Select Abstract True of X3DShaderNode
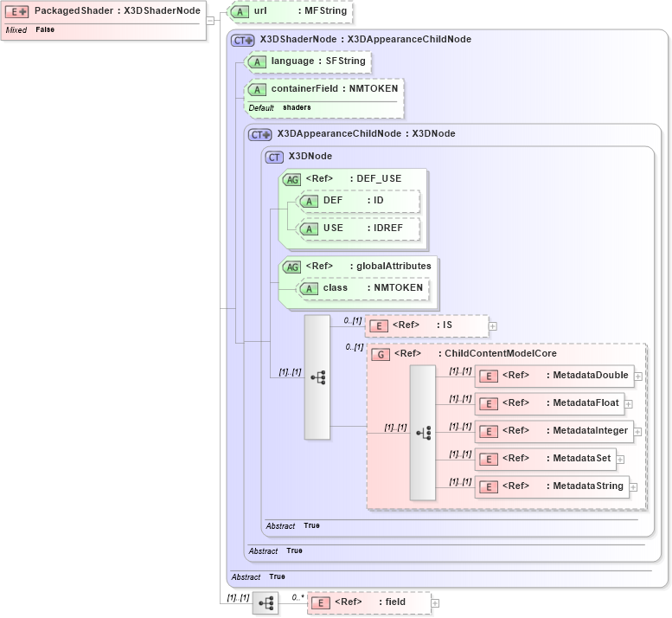This screenshot has width=672, height=618. (258, 576)
